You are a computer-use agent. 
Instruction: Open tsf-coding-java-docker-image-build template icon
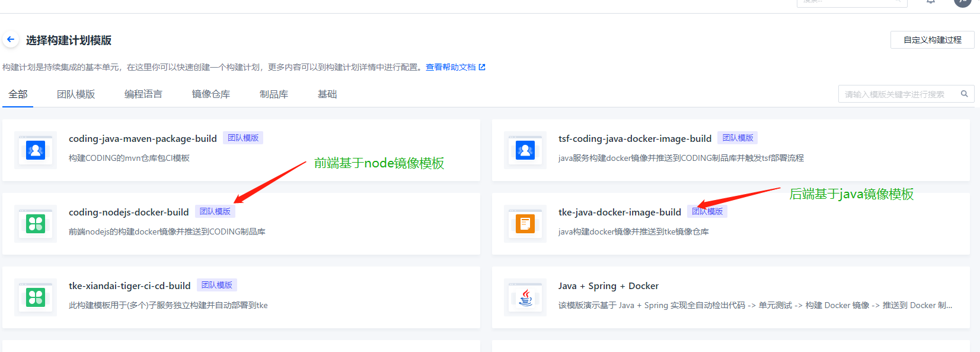point(525,150)
